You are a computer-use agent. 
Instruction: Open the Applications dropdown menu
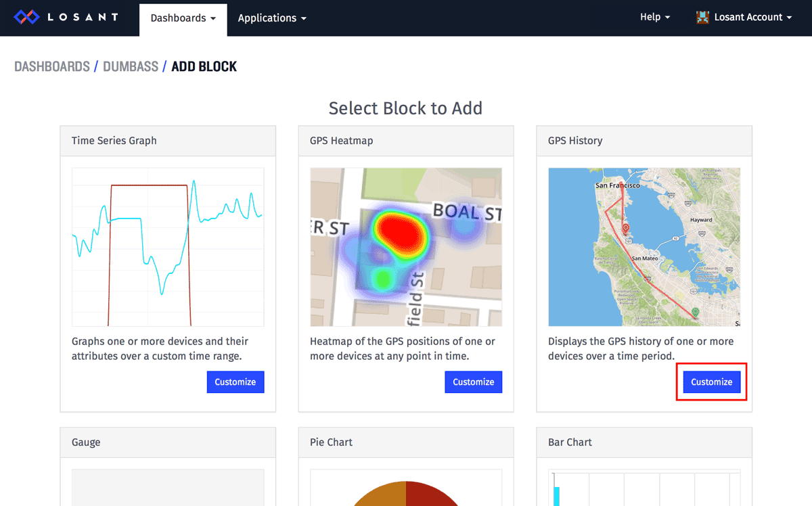point(272,18)
